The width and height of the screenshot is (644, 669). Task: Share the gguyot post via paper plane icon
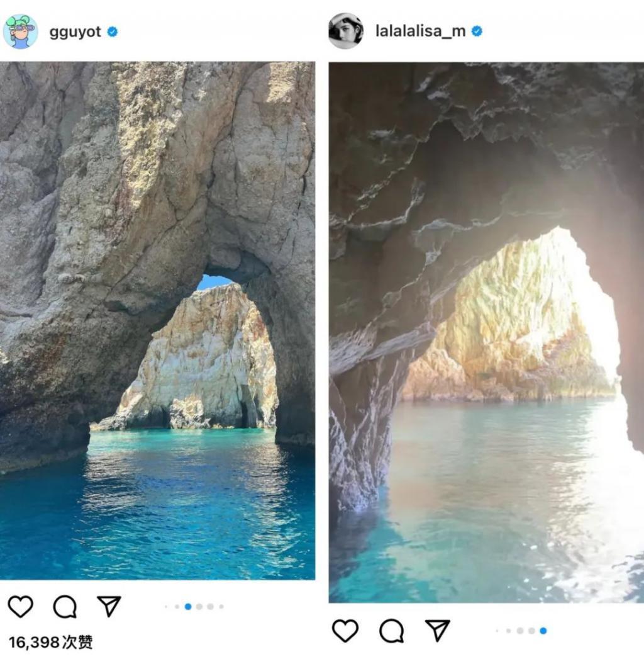109,605
